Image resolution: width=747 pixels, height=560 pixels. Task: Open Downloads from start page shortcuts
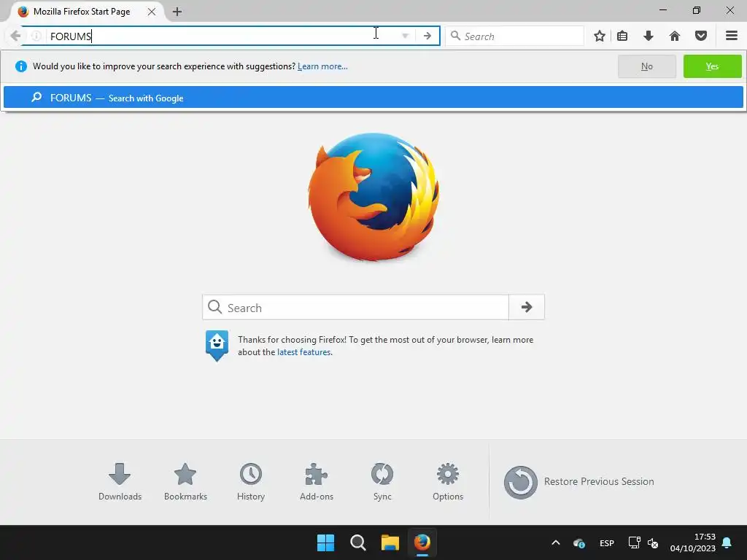pyautogui.click(x=120, y=481)
